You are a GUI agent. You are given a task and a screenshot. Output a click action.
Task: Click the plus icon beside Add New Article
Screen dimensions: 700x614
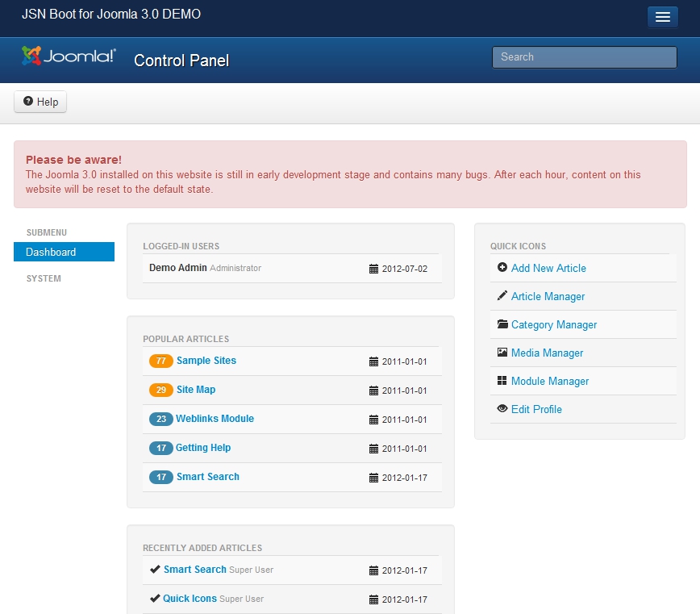coord(502,268)
